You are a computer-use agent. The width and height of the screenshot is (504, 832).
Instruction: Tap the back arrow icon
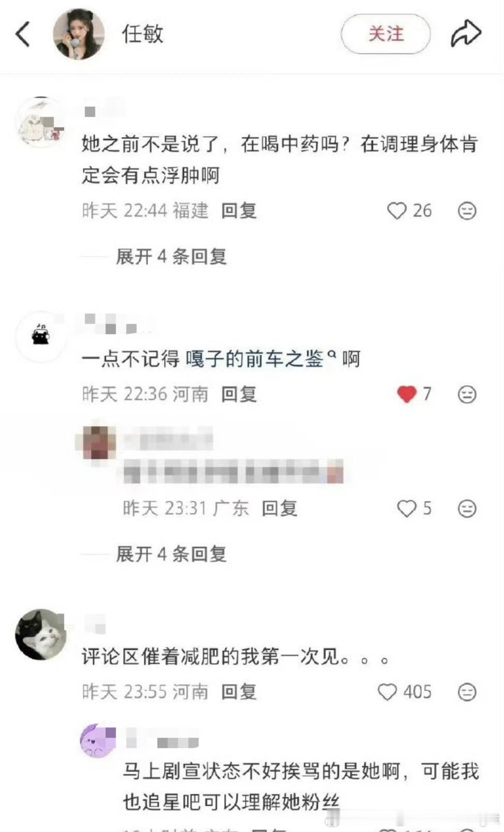23,34
